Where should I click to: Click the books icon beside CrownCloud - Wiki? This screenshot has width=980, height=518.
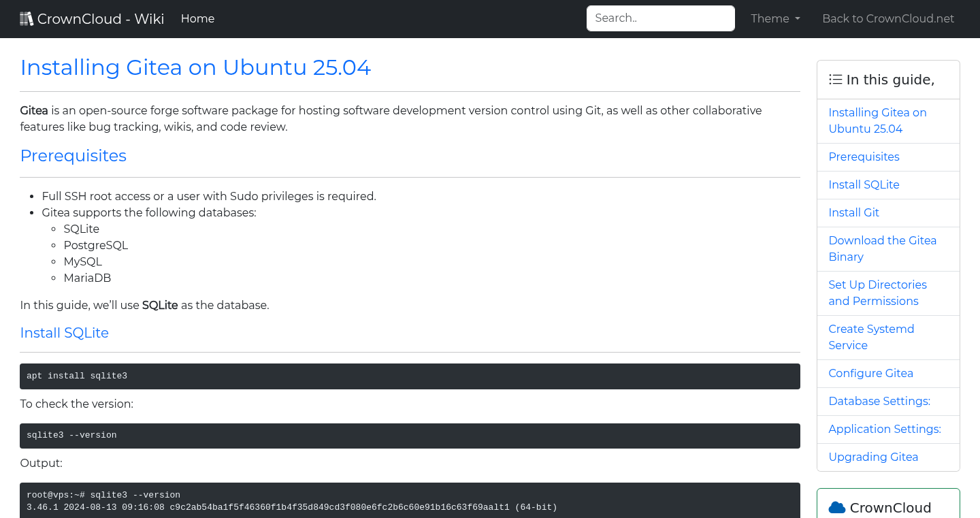[27, 18]
